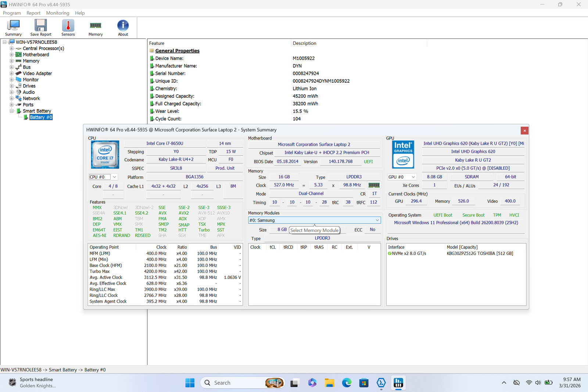Open Microsoft Store from the taskbar
The height and width of the screenshot is (392, 588).
(x=364, y=383)
